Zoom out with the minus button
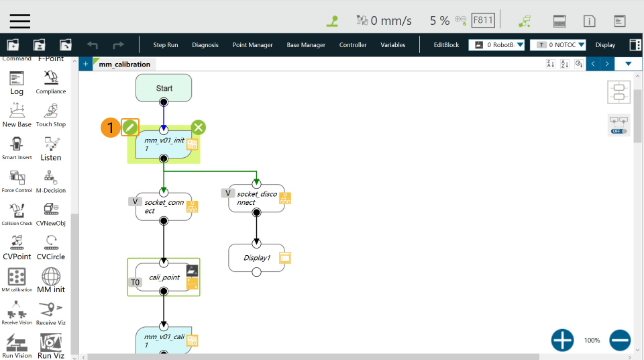 [x=620, y=341]
